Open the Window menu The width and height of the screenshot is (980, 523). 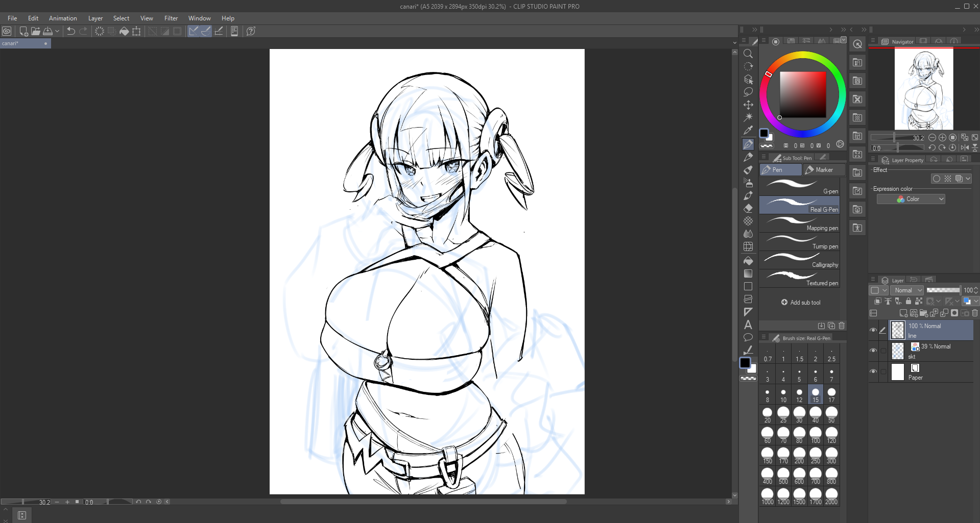[199, 18]
